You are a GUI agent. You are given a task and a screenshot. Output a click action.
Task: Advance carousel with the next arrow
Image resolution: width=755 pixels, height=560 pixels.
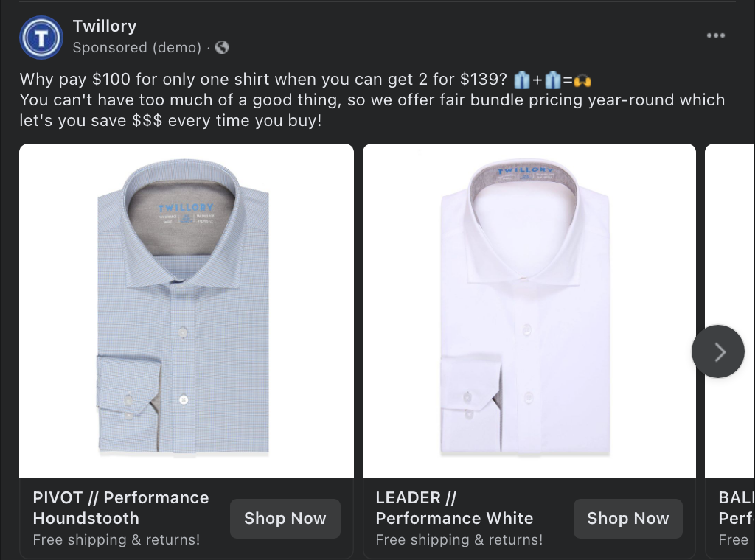click(x=718, y=351)
